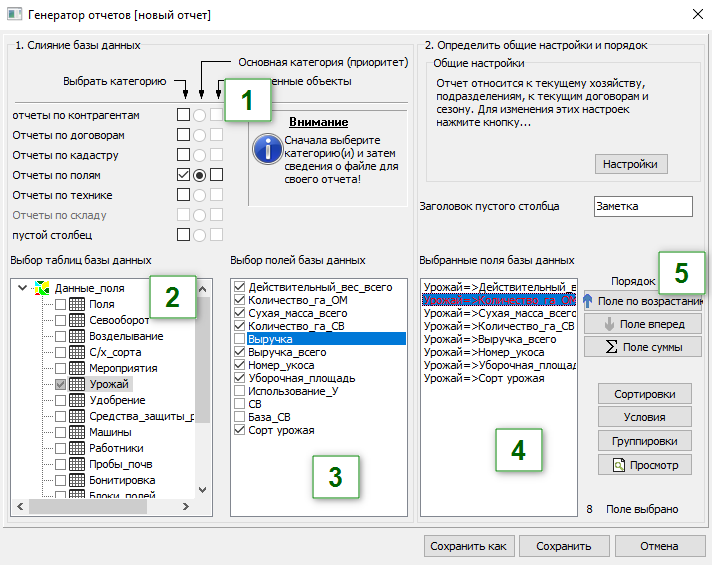Viewport: 712px width, 565px height.
Task: Uncheck Количество_га_ОМ field
Action: coord(240,300)
